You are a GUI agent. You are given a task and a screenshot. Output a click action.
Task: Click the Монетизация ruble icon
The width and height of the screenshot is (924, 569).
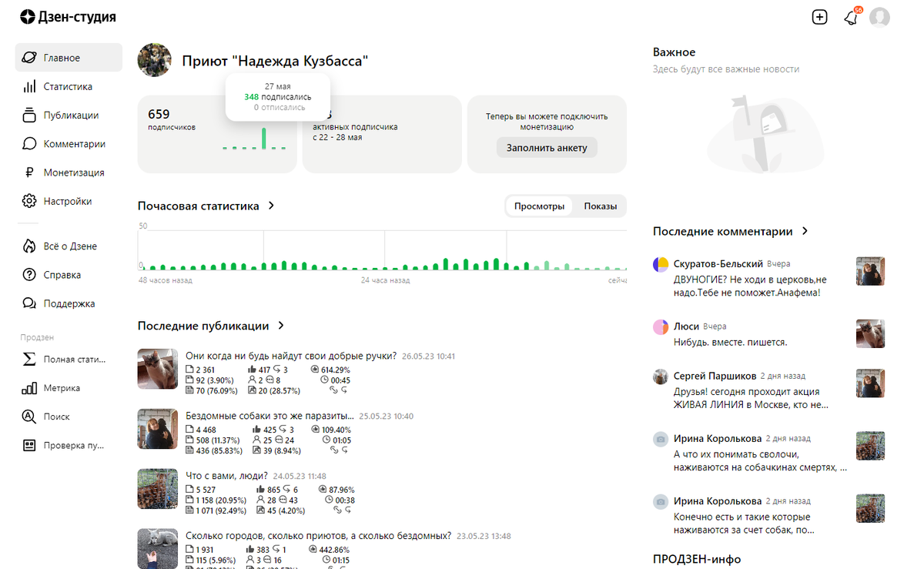pos(29,172)
